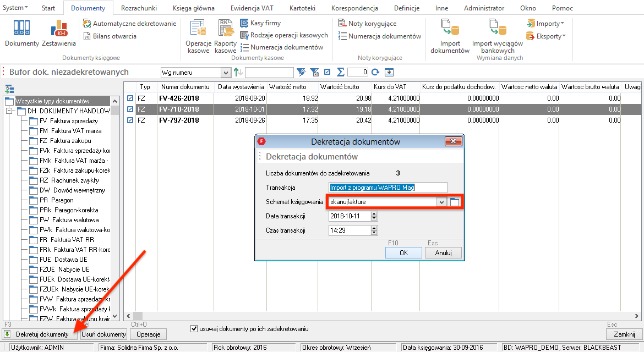Viewport: 644px width, 352px height.
Task: Open the Księga główna tab
Action: [193, 8]
